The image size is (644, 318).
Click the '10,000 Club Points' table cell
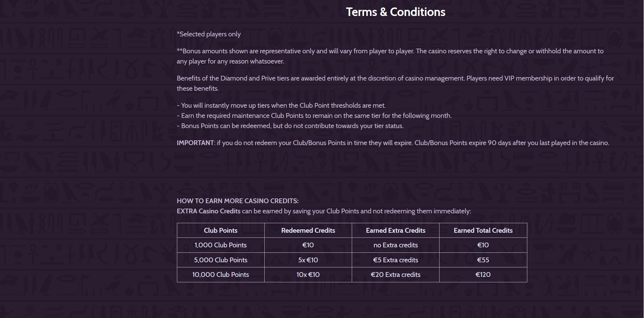point(221,275)
